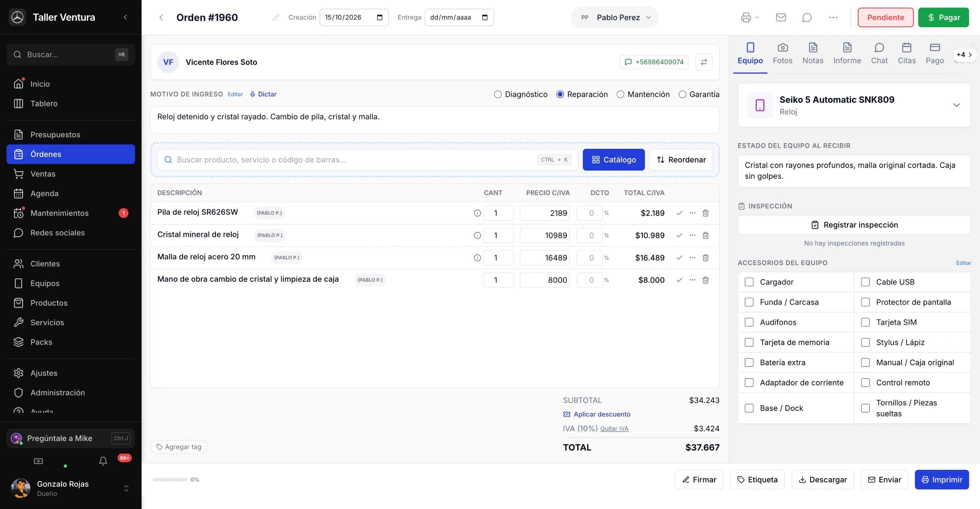
Task: Open more options for Malla de reloj row
Action: 693,258
